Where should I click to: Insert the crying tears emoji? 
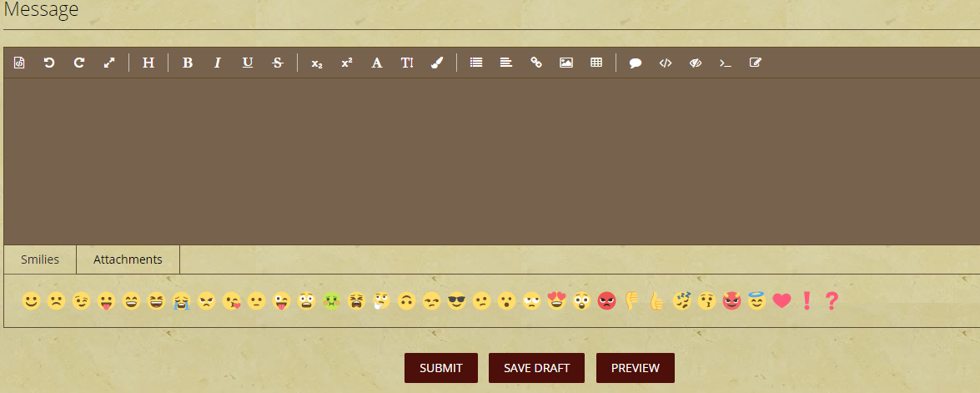point(181,301)
